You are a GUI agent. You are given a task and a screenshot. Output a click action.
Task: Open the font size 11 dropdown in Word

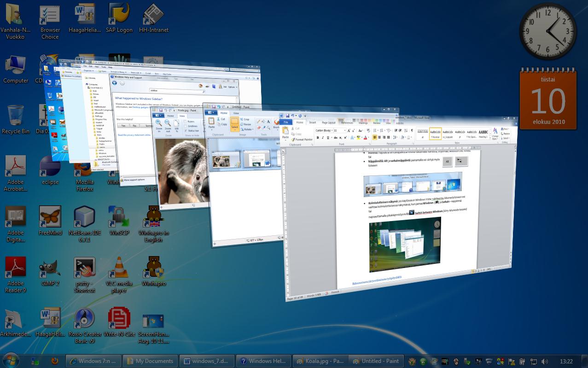point(345,130)
